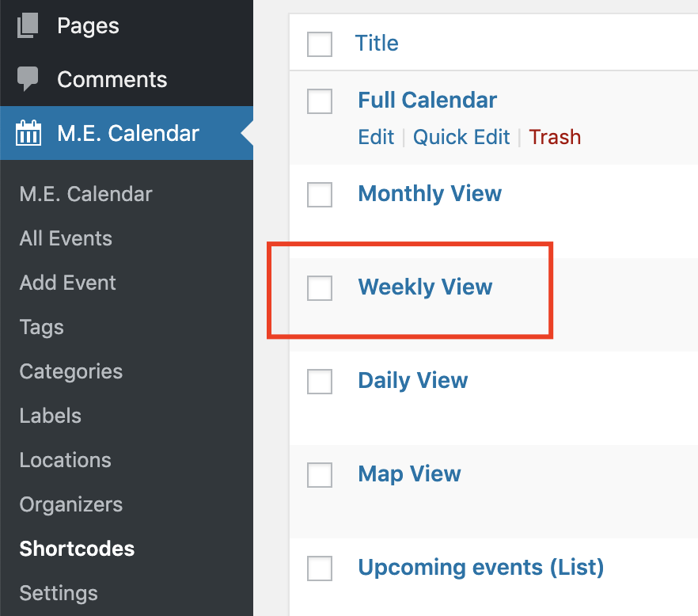Open the Organizers submenu item

70,504
